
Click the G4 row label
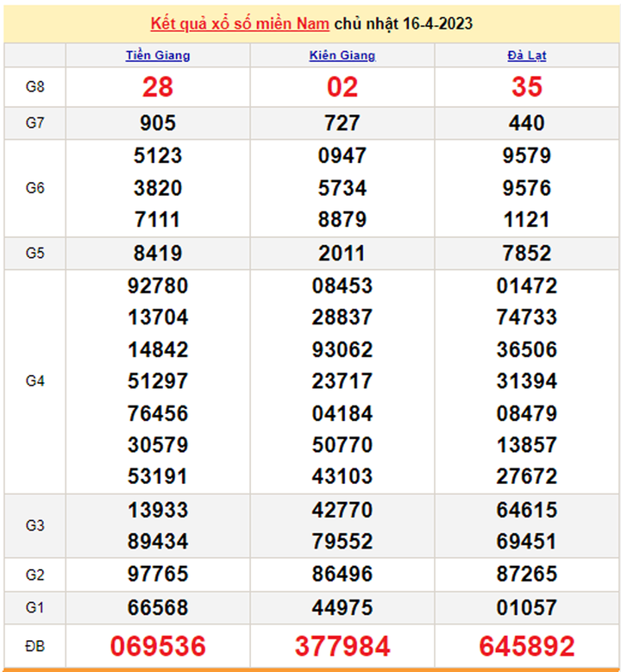click(x=34, y=381)
